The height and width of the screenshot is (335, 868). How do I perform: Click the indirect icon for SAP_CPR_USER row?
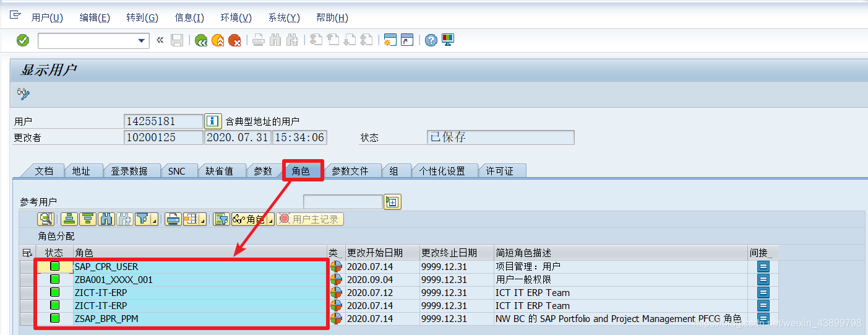763,267
